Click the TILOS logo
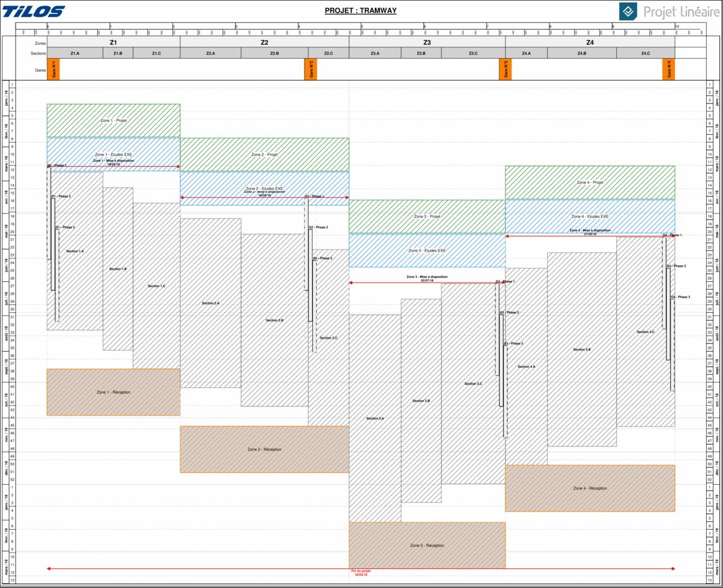Viewport: 723px width, 588px height. 34,11
